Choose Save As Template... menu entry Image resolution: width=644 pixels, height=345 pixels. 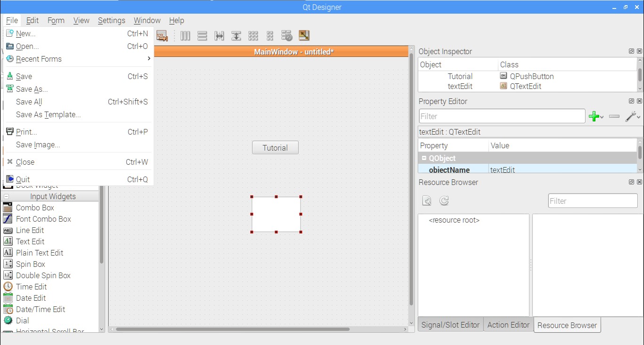[x=78, y=114]
